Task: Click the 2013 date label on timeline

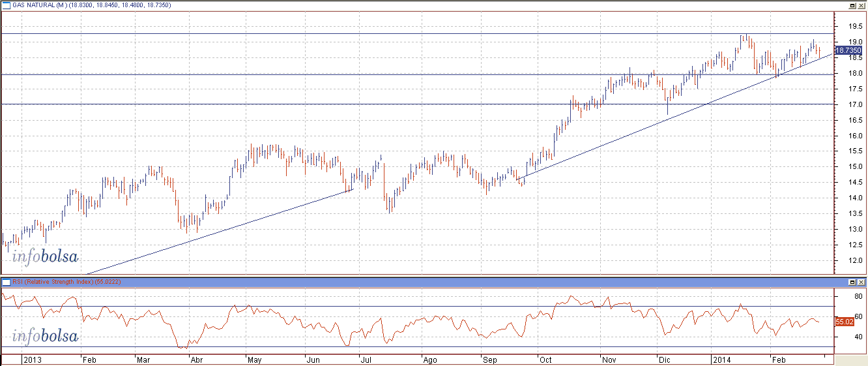Action: pyautogui.click(x=31, y=359)
